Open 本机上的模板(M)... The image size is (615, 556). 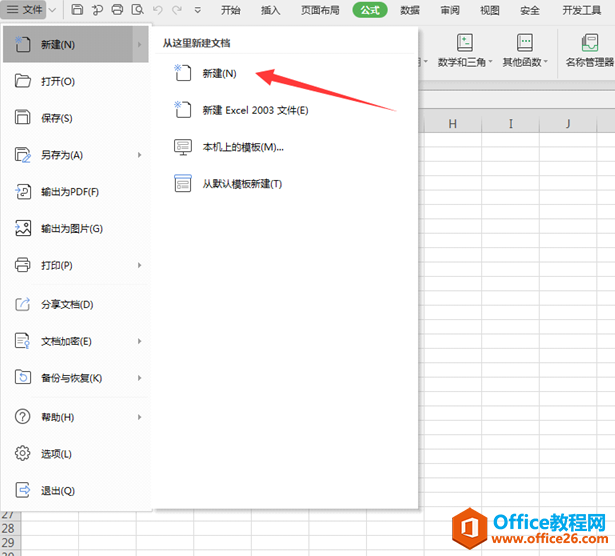[243, 147]
